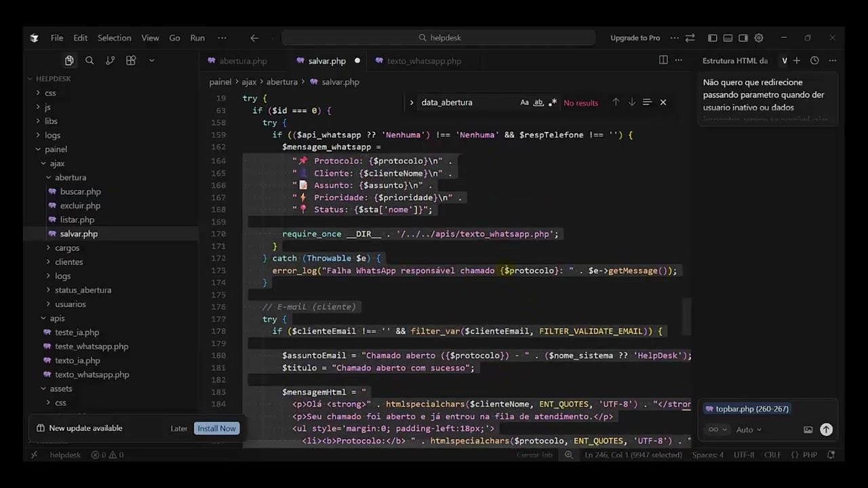Open teste_whatsapp.php in the file tree
This screenshot has width=868, height=488.
[x=92, y=346]
